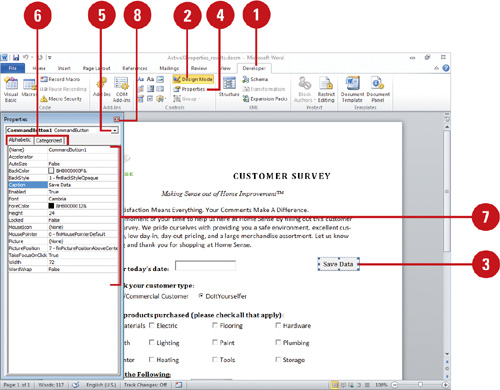The height and width of the screenshot is (390, 500).
Task: Click the Macro Security warning icon
Action: (44, 99)
